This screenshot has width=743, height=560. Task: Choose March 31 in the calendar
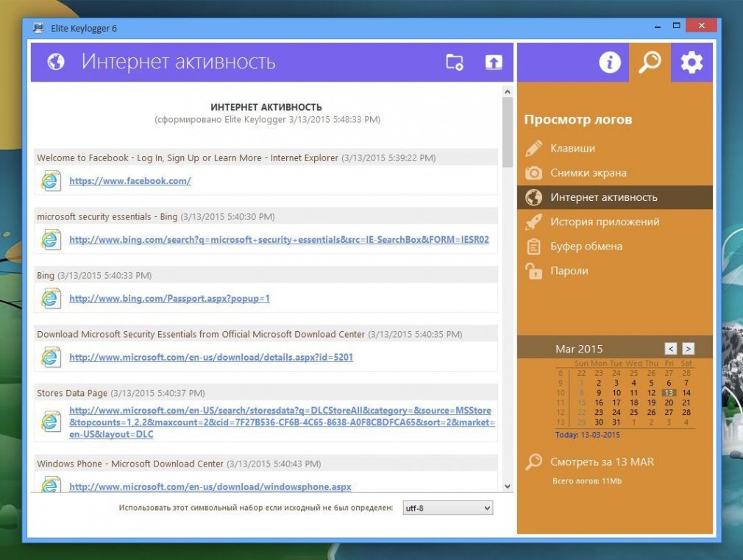click(x=616, y=422)
